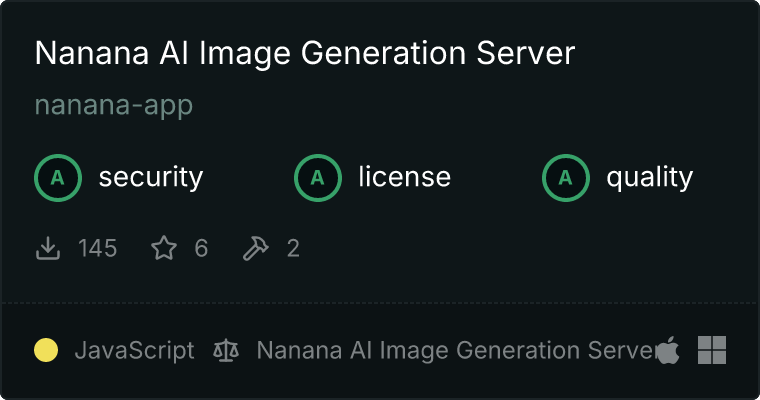Click the yellow JavaScript language dot
The height and width of the screenshot is (400, 760).
pos(46,351)
